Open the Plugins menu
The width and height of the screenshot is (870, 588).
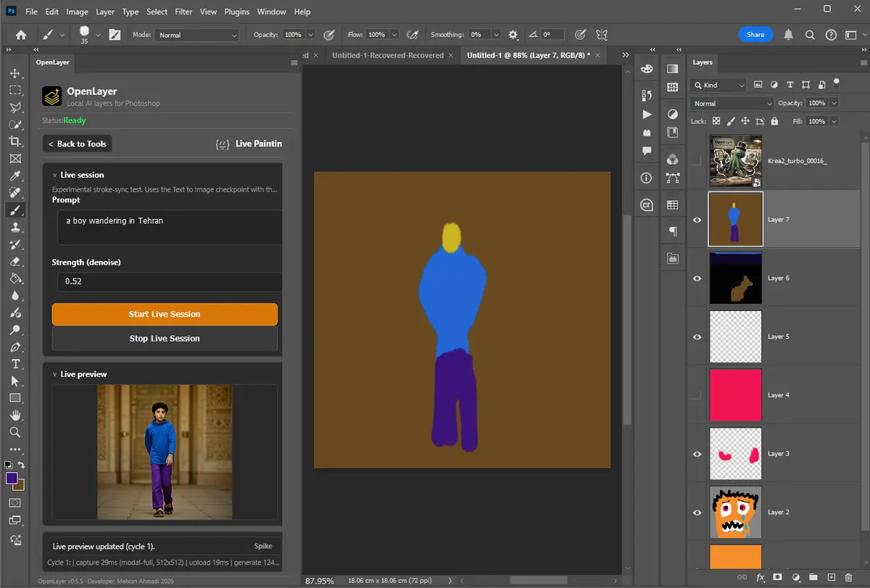[236, 12]
